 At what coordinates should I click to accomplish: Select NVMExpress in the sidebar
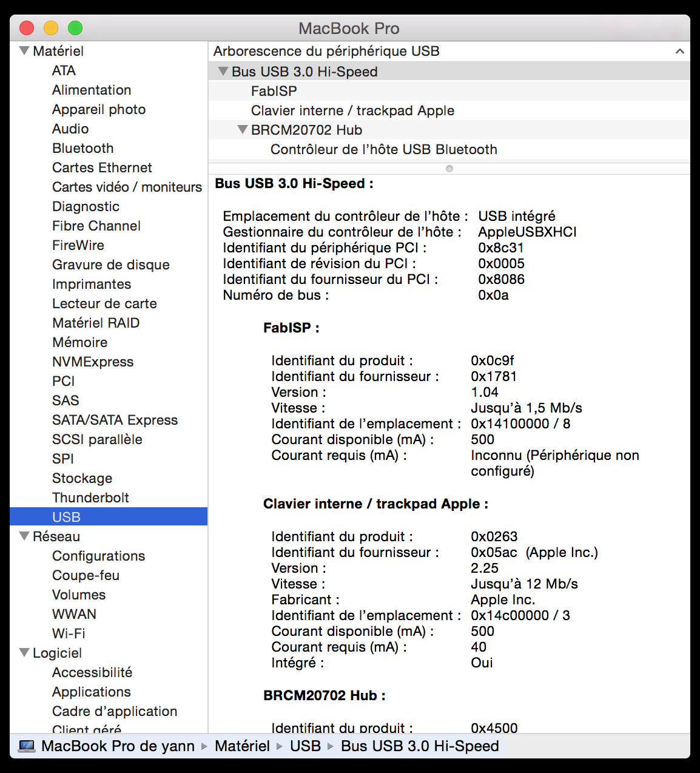click(93, 362)
